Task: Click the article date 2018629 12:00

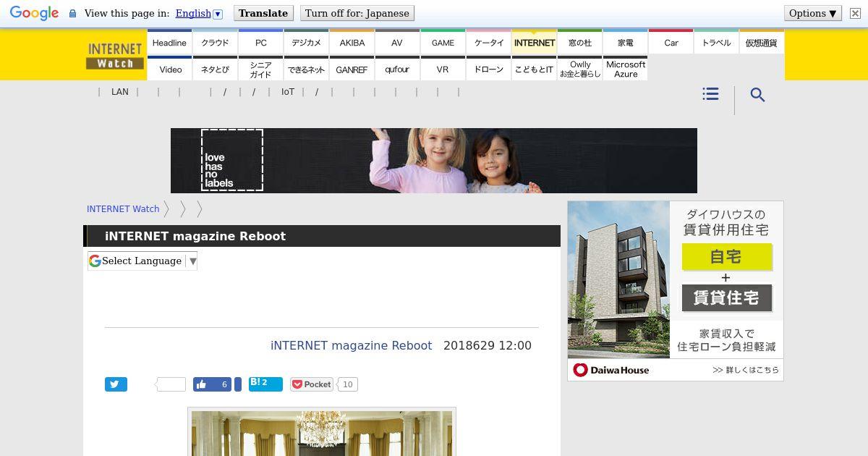Action: [x=488, y=345]
